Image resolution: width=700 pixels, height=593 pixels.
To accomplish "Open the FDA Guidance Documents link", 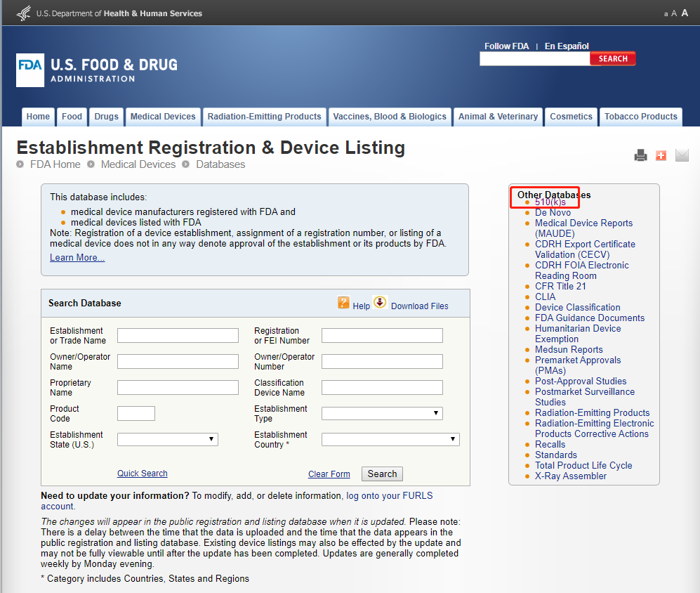I will [x=590, y=318].
